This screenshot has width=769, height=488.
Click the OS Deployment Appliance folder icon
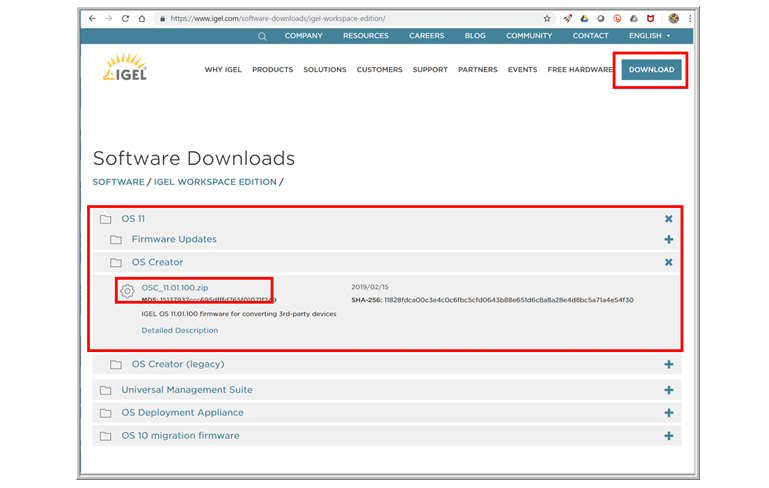pyautogui.click(x=105, y=413)
